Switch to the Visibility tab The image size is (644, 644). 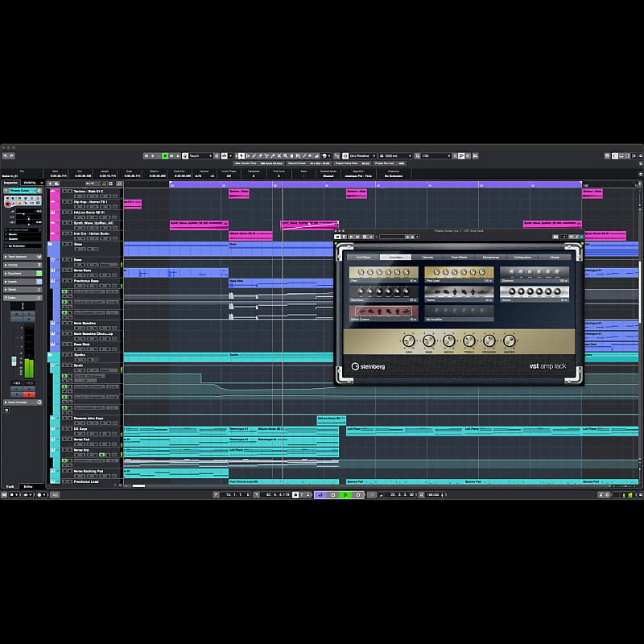(30, 183)
